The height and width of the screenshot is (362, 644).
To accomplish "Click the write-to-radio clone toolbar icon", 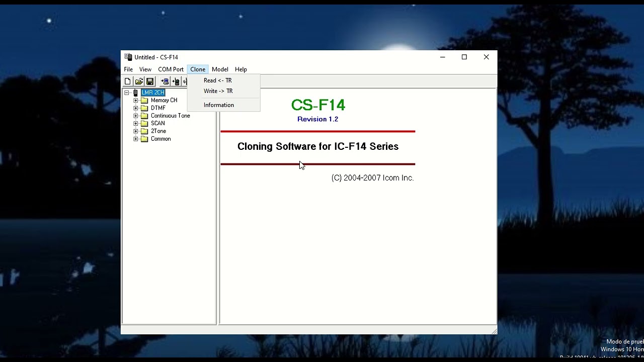I will point(176,81).
